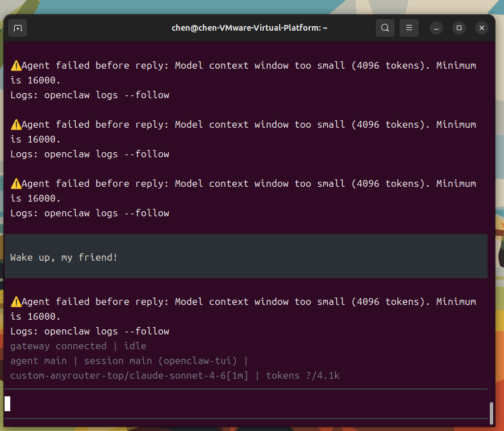Click "agent main | session main (openclaw-tui)" status text
The height and width of the screenshot is (431, 504).
123,361
